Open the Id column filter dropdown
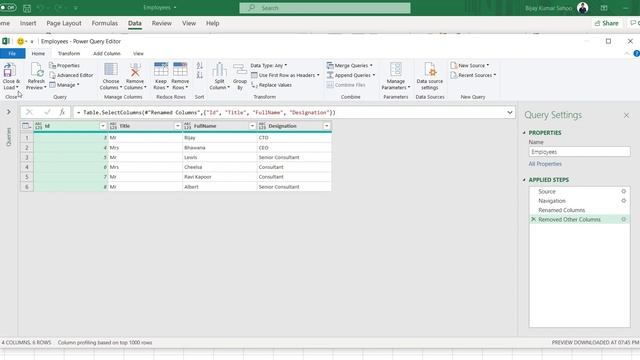640x360 pixels. (x=103, y=126)
